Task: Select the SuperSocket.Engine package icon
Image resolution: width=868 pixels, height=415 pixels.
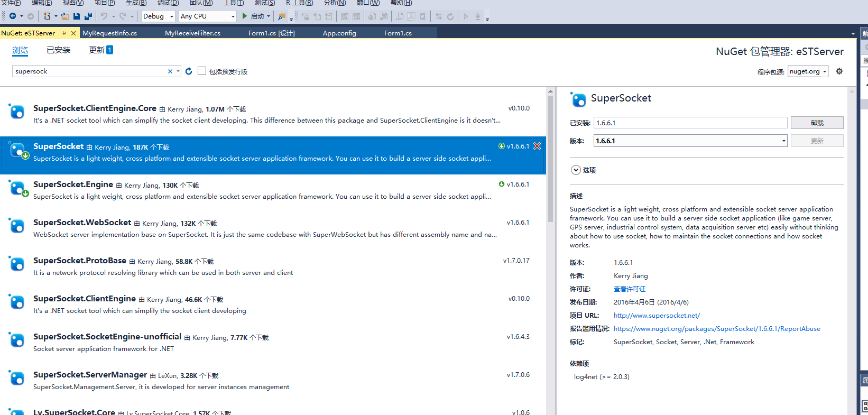Action: click(17, 188)
